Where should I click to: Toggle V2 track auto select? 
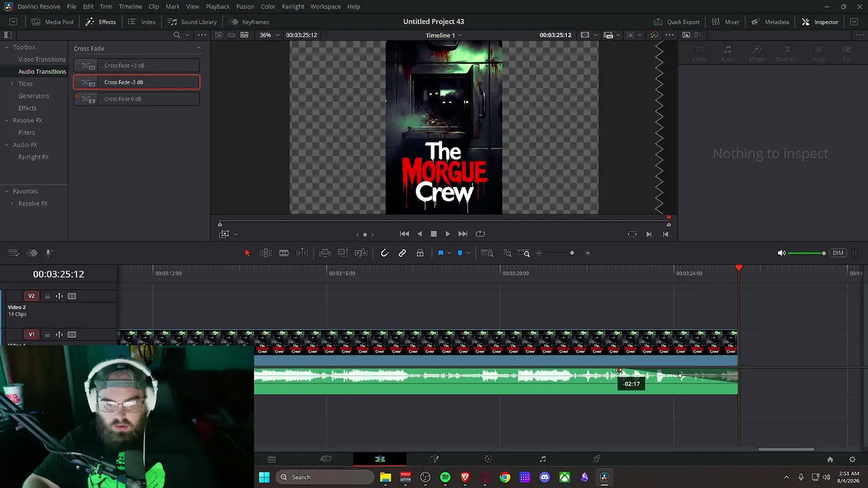coord(59,296)
